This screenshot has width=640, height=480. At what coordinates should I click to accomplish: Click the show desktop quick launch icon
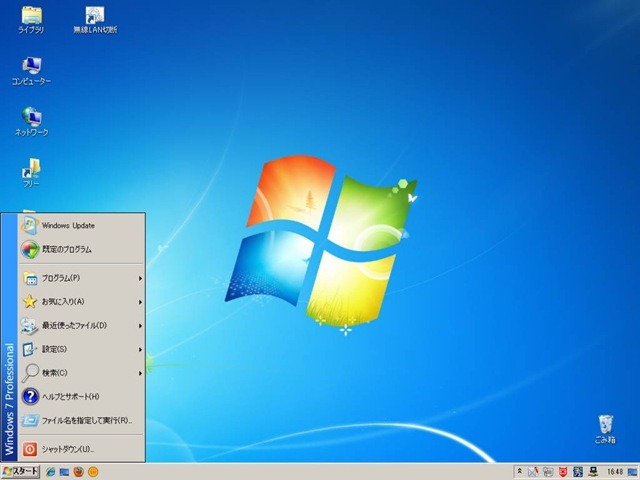click(x=64, y=472)
